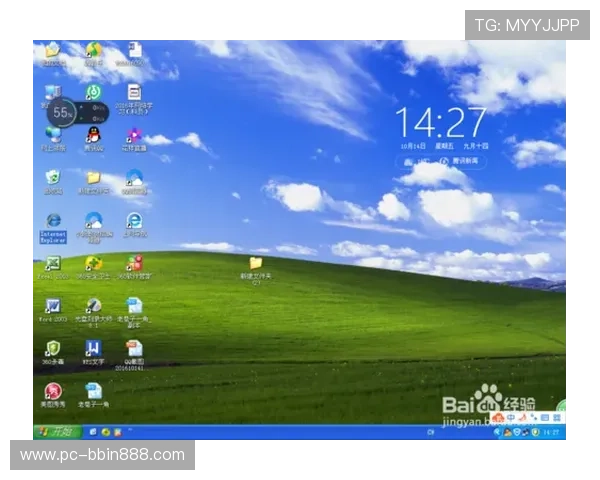
Task: Open the green power button shortcut icon
Action: [93, 92]
